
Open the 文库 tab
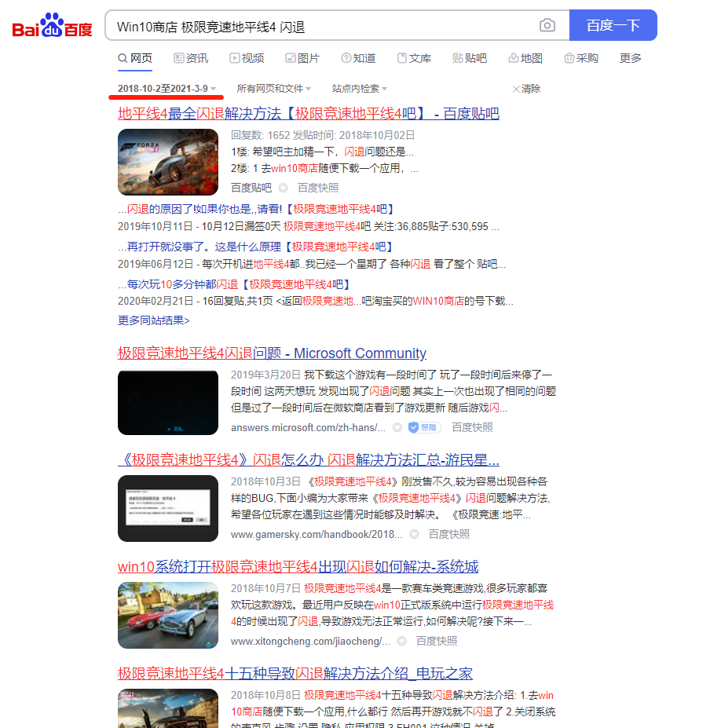(x=414, y=58)
